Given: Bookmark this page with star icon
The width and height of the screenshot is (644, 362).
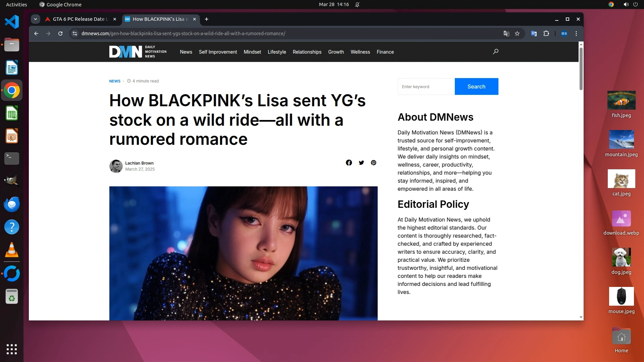Looking at the screenshot, I should point(517,34).
